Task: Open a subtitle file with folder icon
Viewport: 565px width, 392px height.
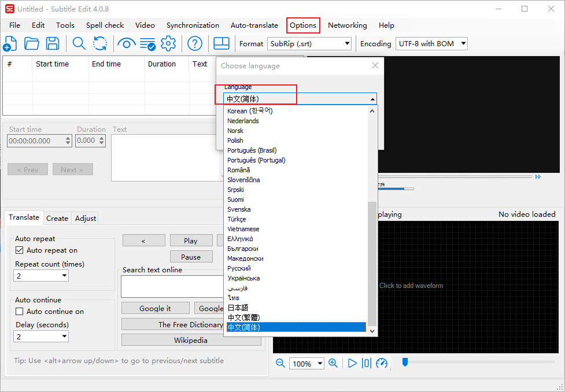Action: click(x=31, y=43)
